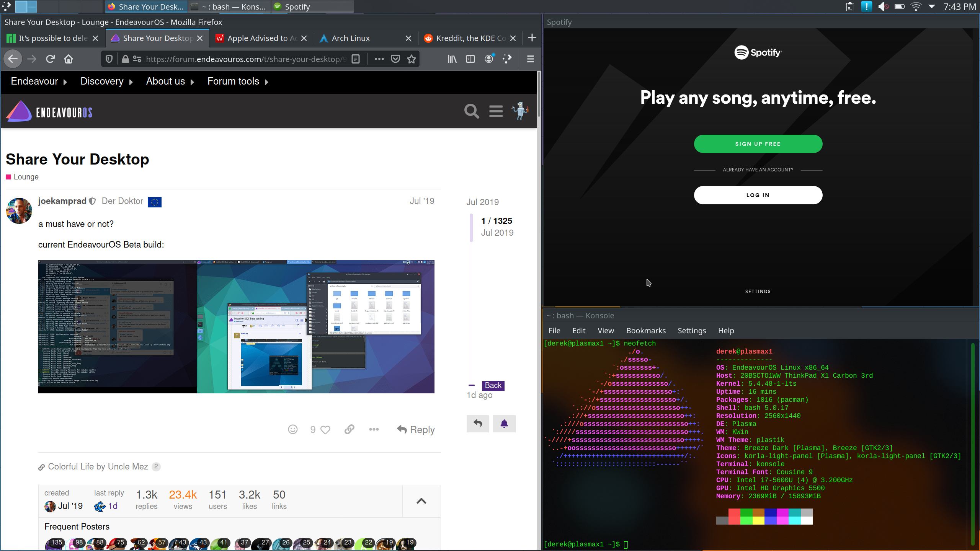Image resolution: width=980 pixels, height=551 pixels.
Task: Open user avatar menu on forum
Action: click(520, 111)
